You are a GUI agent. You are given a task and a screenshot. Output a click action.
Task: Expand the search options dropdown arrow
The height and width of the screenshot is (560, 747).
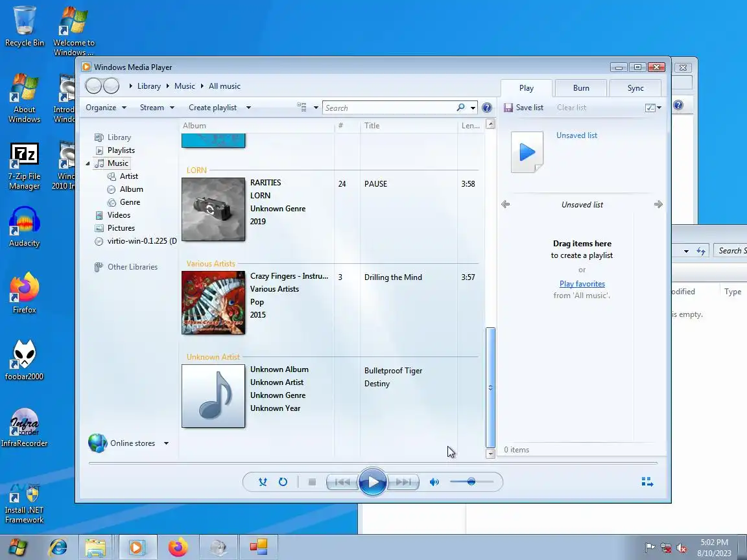coord(473,108)
